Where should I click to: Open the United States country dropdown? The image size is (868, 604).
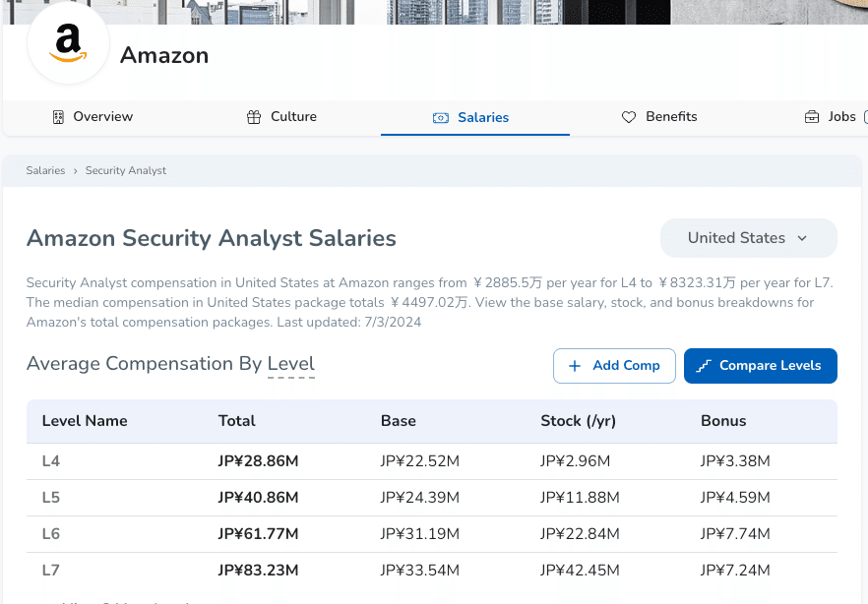748,238
